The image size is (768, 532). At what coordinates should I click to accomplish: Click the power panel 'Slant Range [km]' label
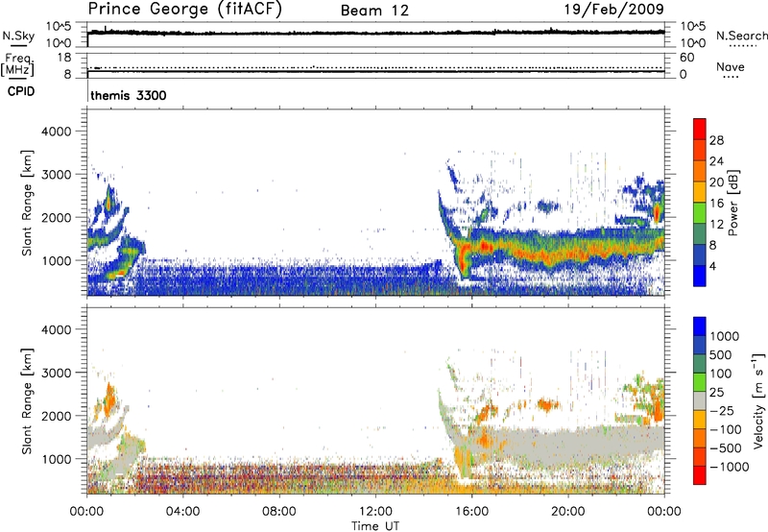point(27,203)
